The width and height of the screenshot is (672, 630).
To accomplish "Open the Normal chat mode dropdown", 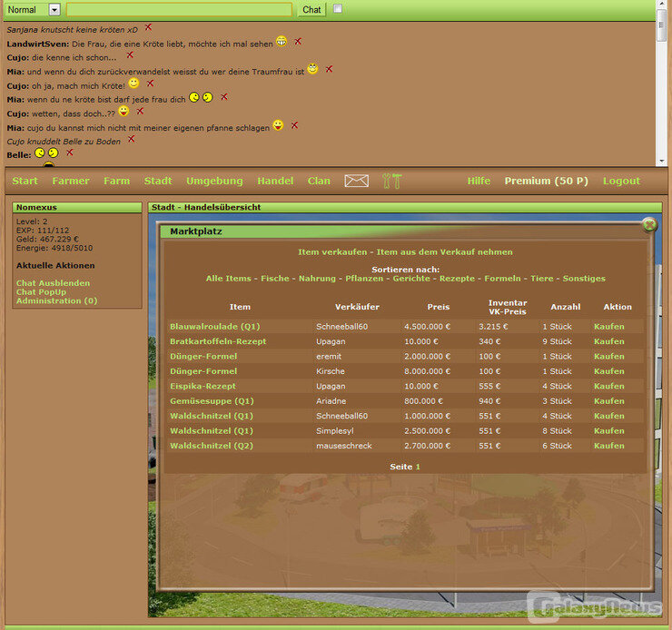I will pyautogui.click(x=54, y=9).
